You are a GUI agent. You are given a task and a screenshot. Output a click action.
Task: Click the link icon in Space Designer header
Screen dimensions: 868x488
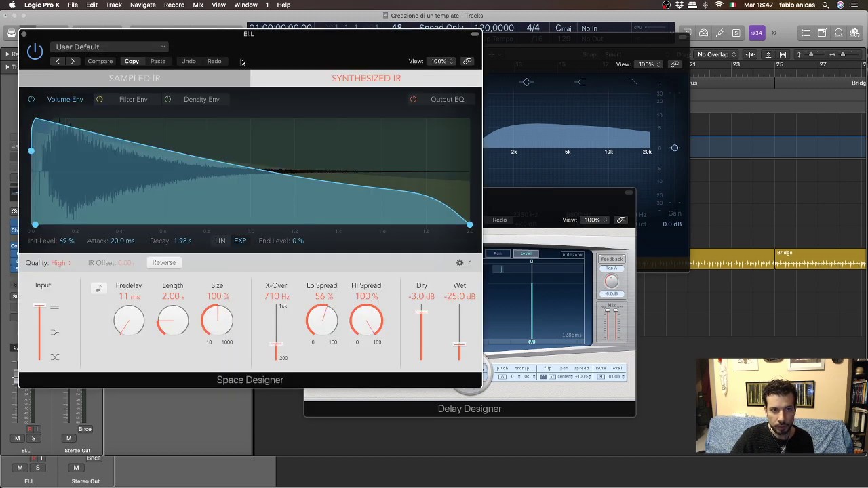click(467, 61)
